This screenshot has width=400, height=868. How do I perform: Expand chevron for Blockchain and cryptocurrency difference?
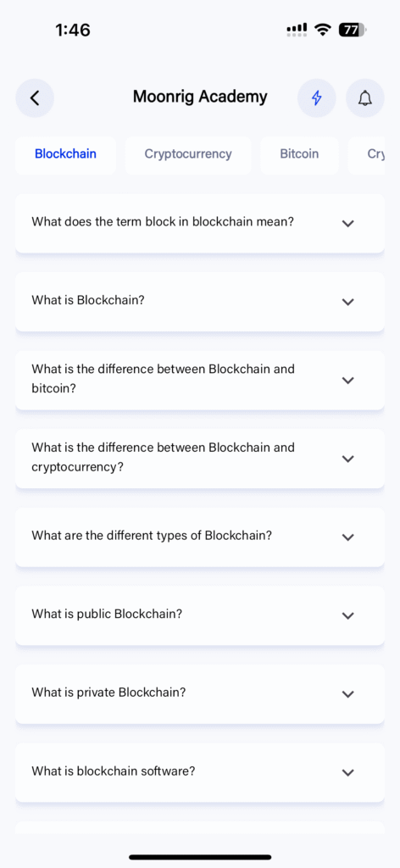(348, 459)
